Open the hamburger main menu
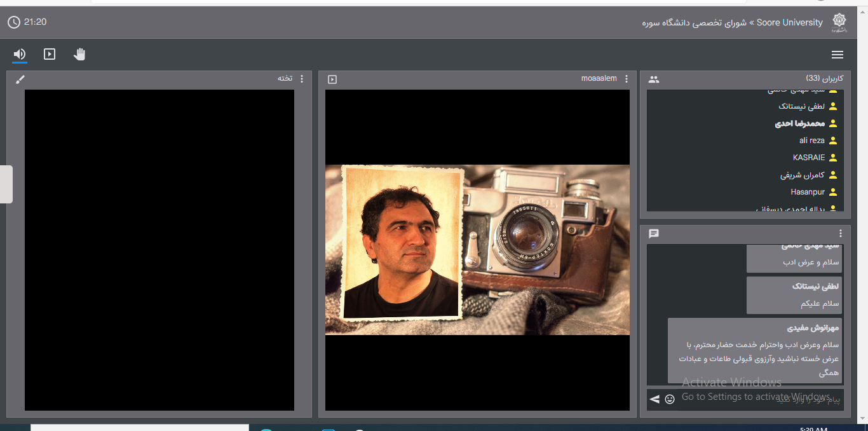868x431 pixels. coord(837,55)
